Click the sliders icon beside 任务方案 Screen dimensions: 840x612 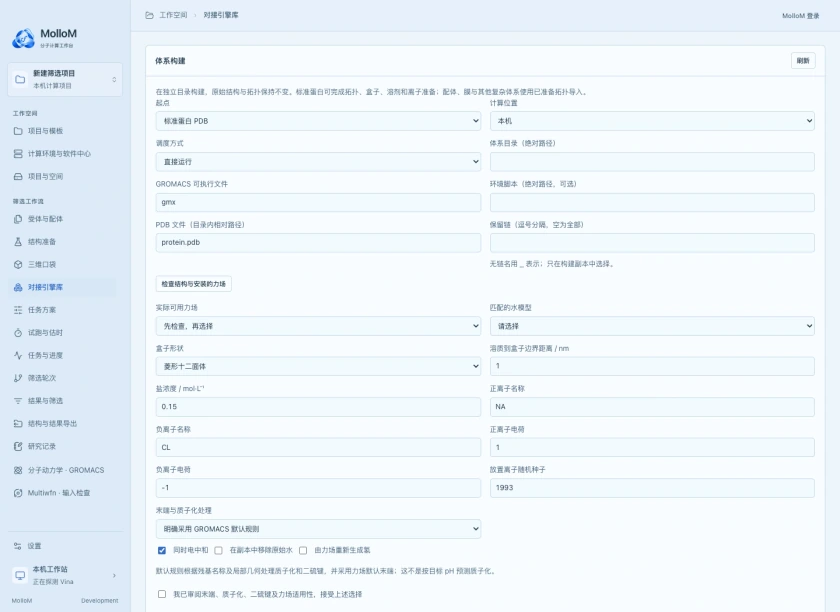point(18,310)
